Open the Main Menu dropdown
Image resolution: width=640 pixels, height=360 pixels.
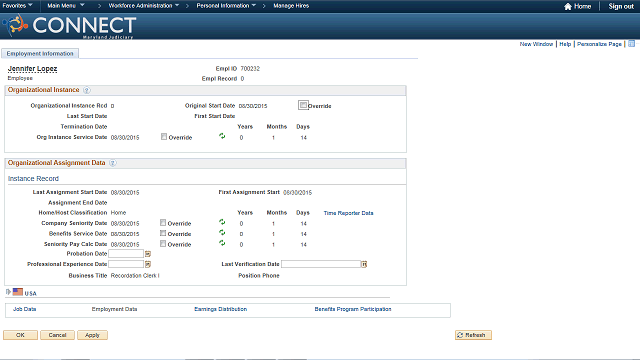[66, 6]
